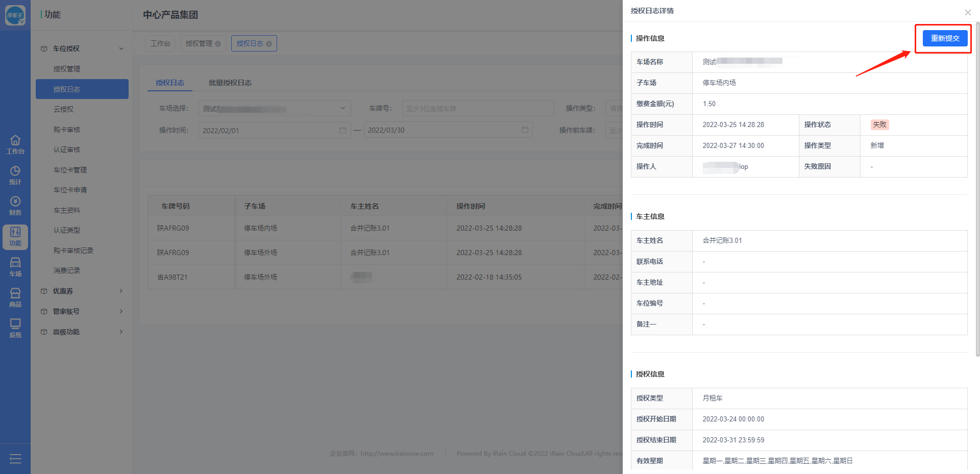
Task: Open the www.irainone.com website link
Action: [397, 454]
